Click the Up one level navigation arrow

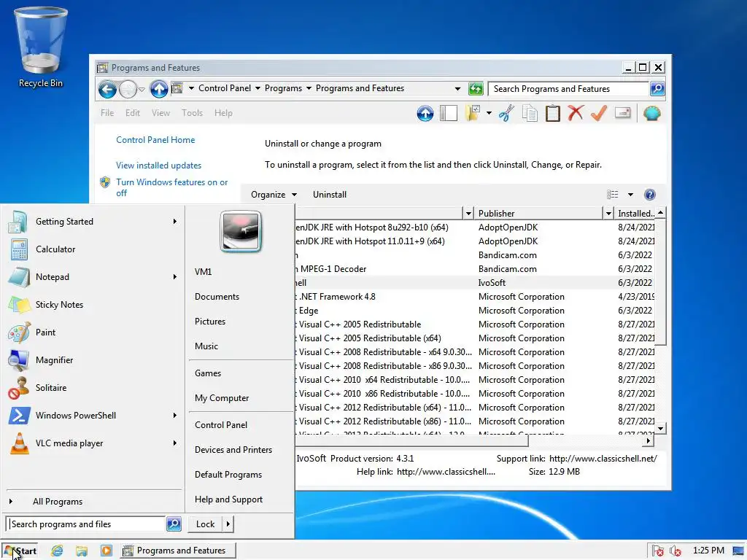point(158,89)
